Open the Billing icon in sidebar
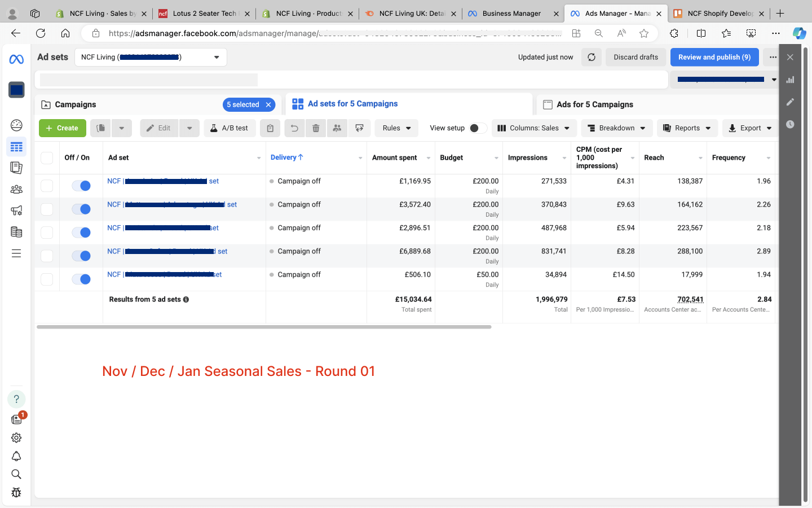Screen dimensions: 812x508 [16, 232]
